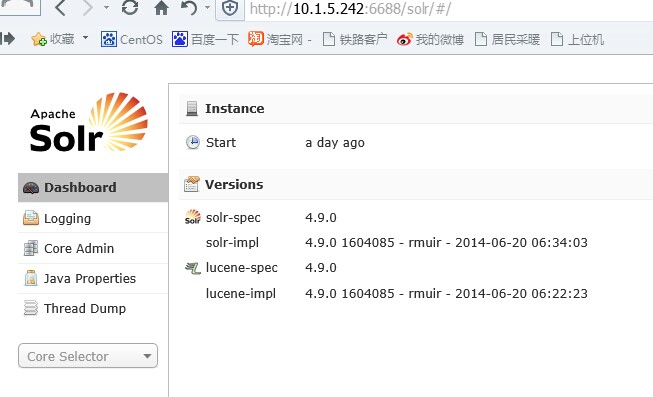Screen dimensions: 653x397
Task: Select the solr-spec 4.9.0 value
Action: (321, 217)
